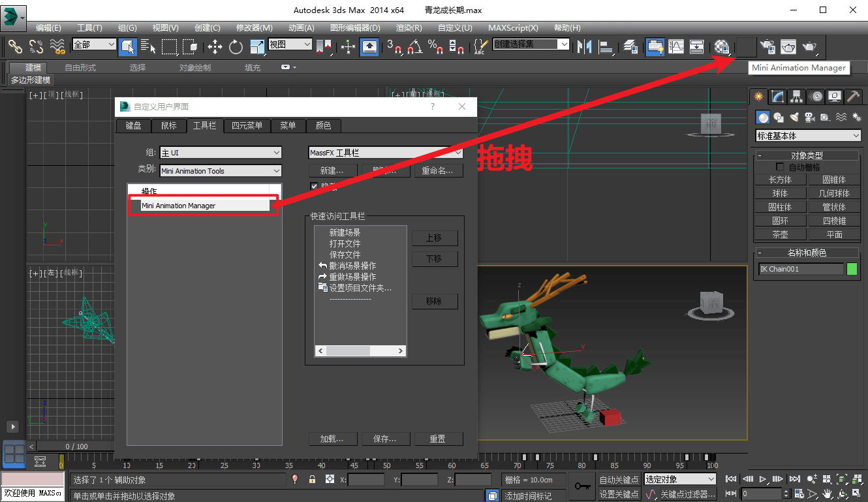Toggle the 设置关键点 set key mode

click(619, 494)
